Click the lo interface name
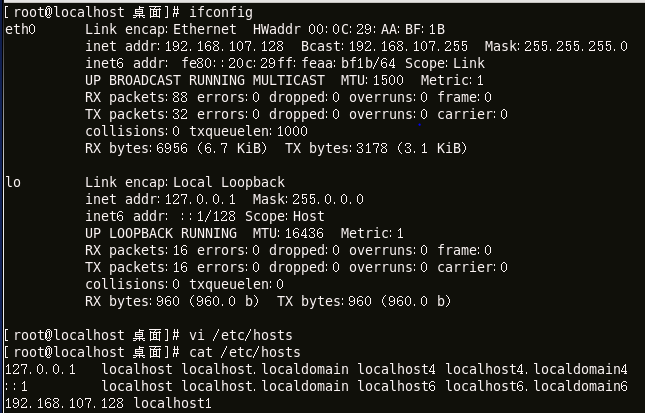 [13, 182]
